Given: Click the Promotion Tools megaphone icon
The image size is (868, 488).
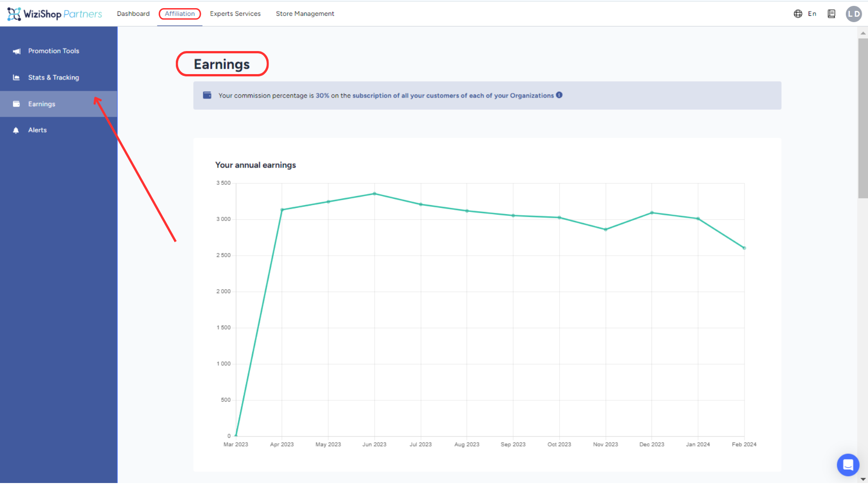Looking at the screenshot, I should 17,51.
